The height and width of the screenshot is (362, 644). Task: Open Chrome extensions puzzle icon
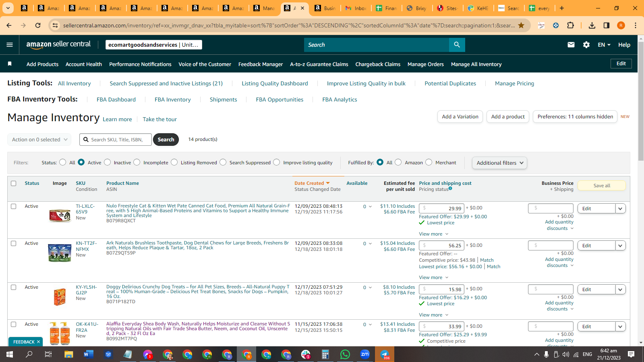pyautogui.click(x=570, y=25)
